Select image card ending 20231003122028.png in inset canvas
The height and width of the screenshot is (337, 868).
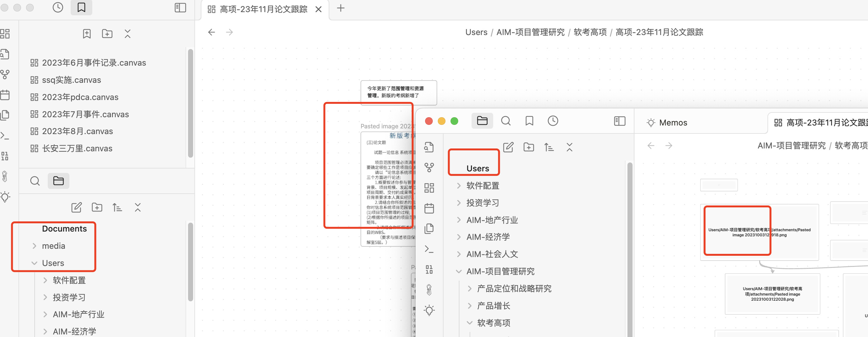[x=772, y=294]
